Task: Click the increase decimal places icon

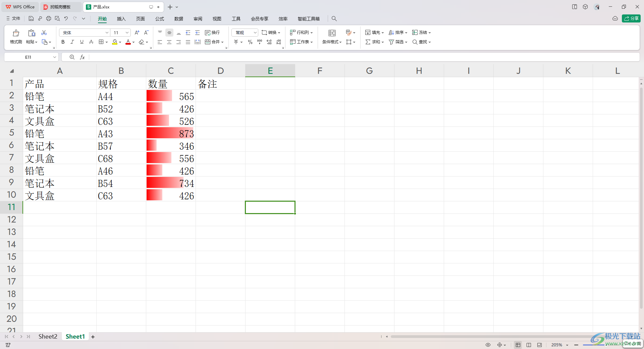Action: pos(269,42)
